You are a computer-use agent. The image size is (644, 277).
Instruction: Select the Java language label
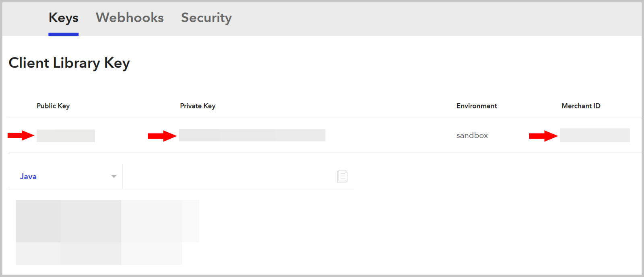(x=28, y=176)
